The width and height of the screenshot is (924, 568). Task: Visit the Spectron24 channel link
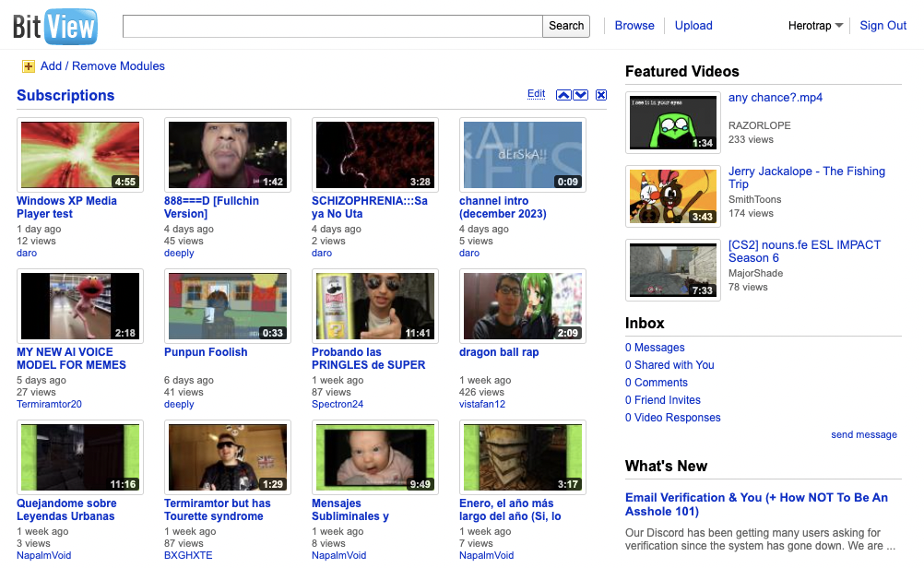[x=338, y=404]
